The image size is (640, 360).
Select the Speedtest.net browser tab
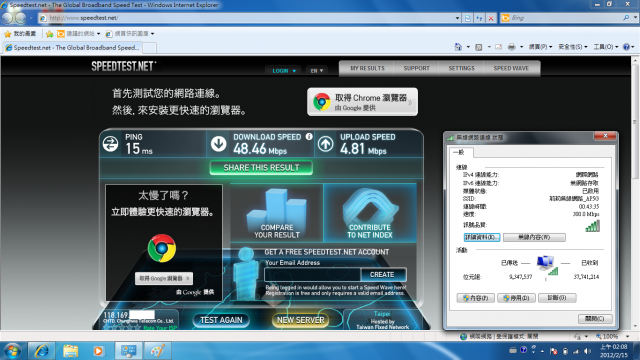(73, 48)
